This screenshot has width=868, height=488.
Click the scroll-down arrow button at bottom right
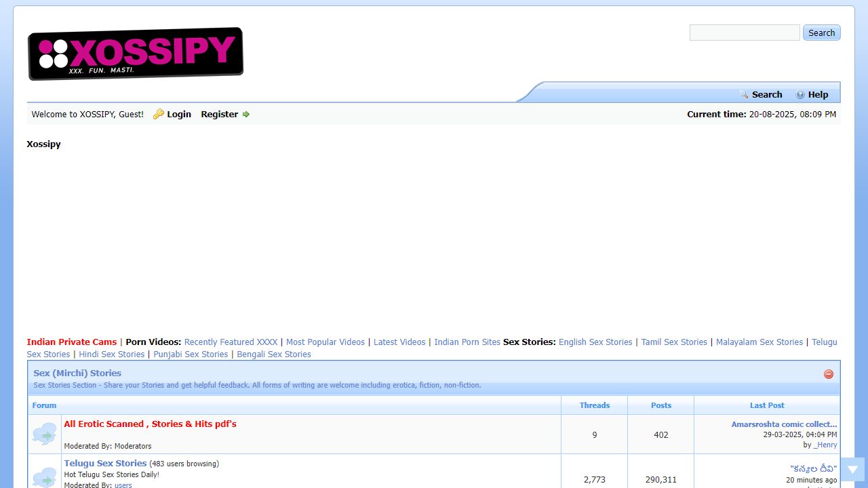pyautogui.click(x=852, y=470)
